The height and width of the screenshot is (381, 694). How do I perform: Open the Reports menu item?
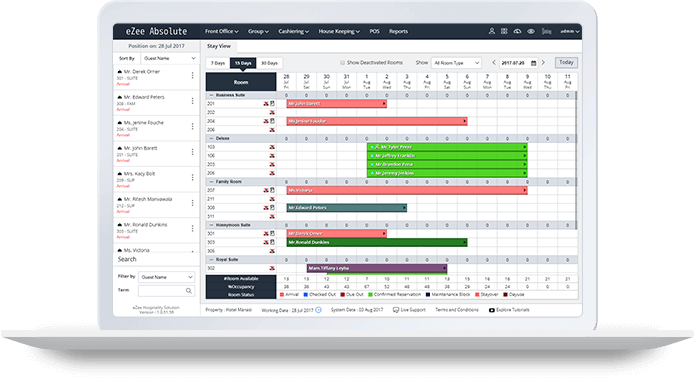(398, 31)
